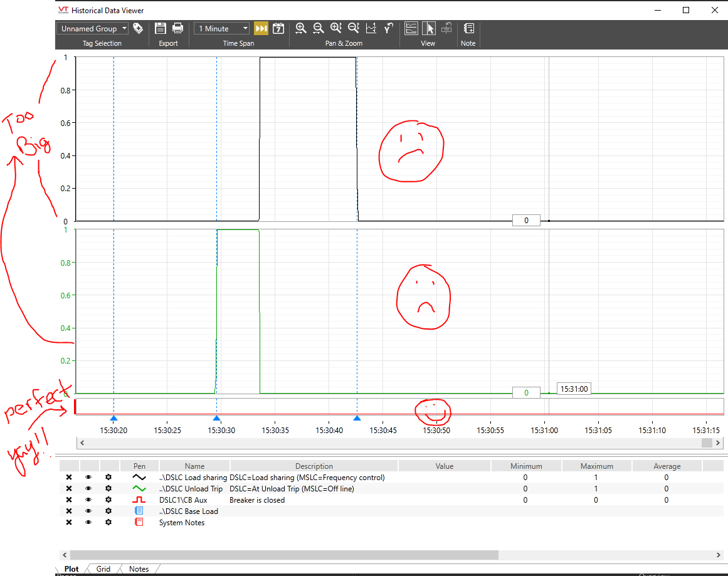Viewport: 728px width, 576px height.
Task: Toggle visibility of System Notes
Action: click(x=88, y=522)
